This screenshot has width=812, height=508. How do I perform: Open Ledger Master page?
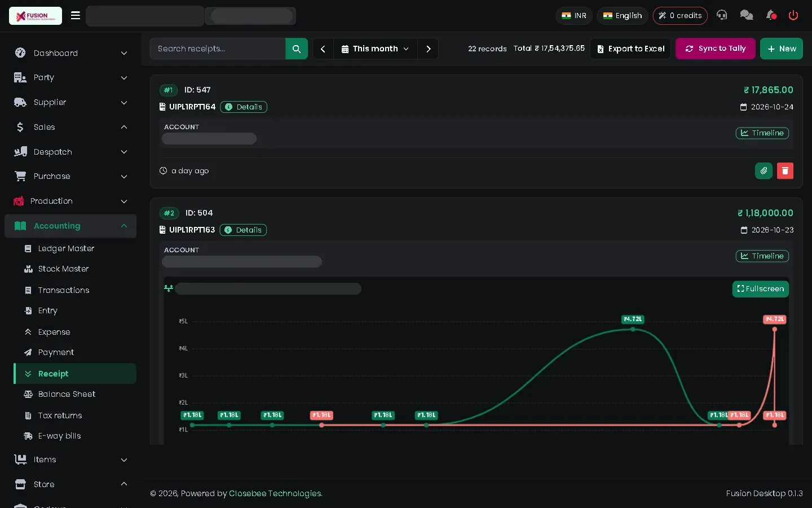pyautogui.click(x=66, y=248)
